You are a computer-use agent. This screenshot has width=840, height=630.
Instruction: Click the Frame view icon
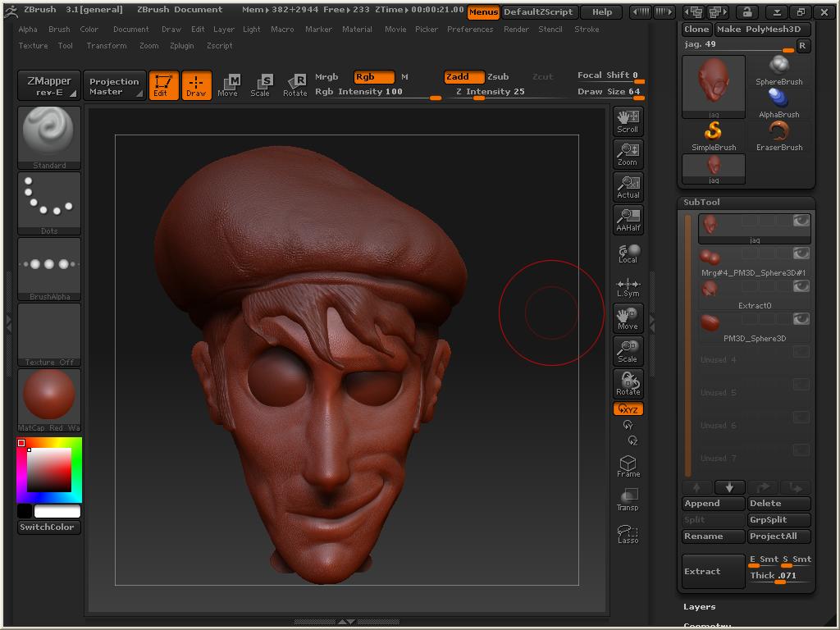628,467
